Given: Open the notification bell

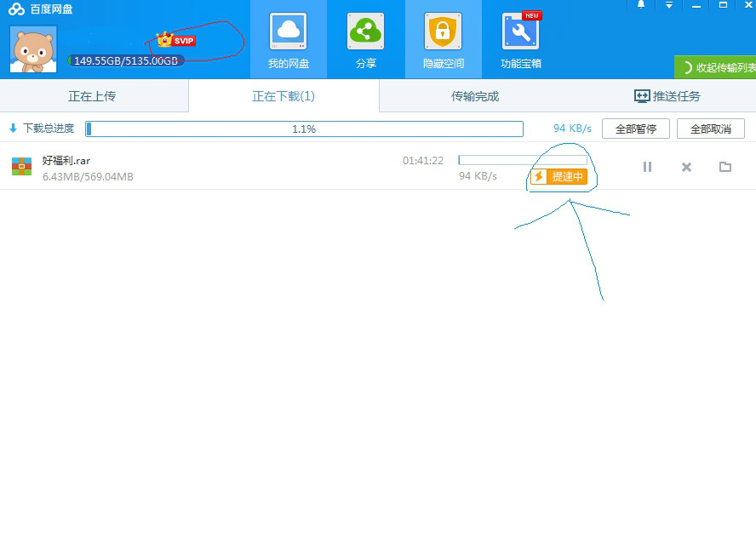Looking at the screenshot, I should point(641,5).
